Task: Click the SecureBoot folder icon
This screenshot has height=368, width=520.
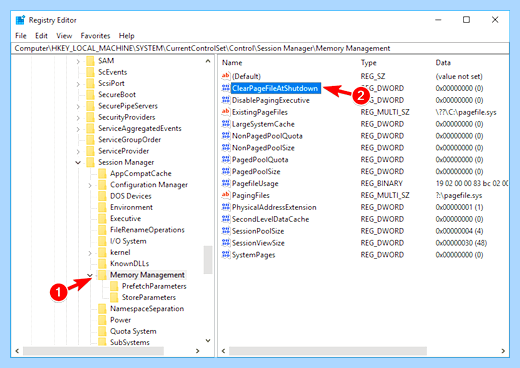Action: (x=90, y=94)
